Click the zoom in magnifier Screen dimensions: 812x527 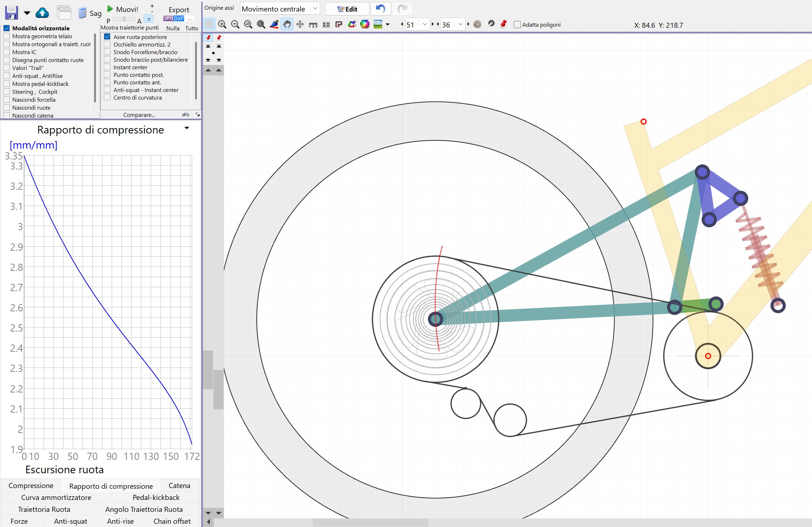pos(222,25)
